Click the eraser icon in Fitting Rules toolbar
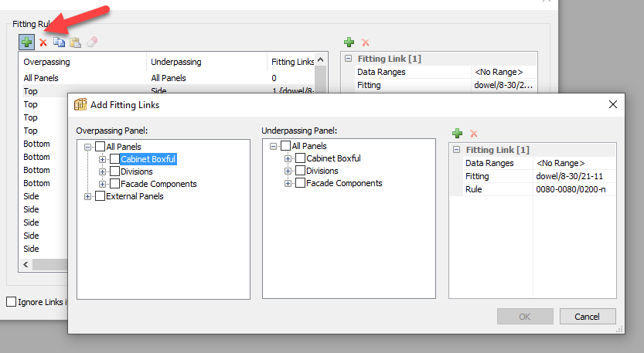Screen dimensions: 644x353 (x=92, y=42)
